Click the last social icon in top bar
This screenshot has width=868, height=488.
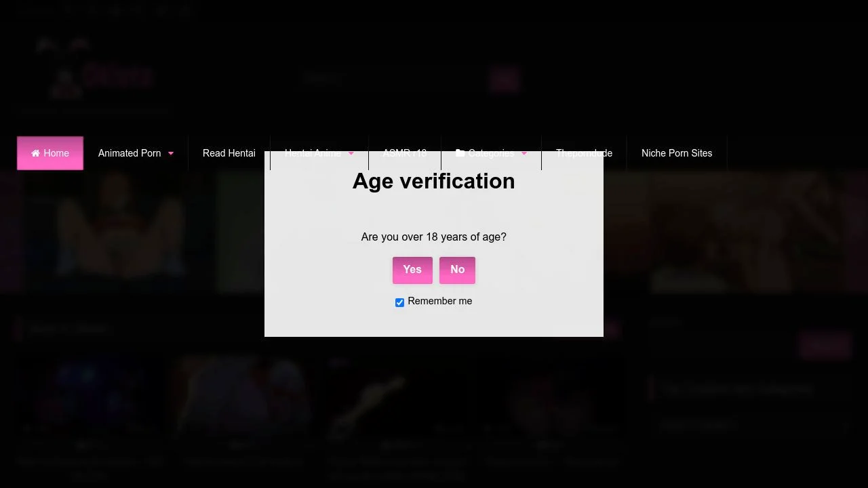pyautogui.click(x=186, y=9)
